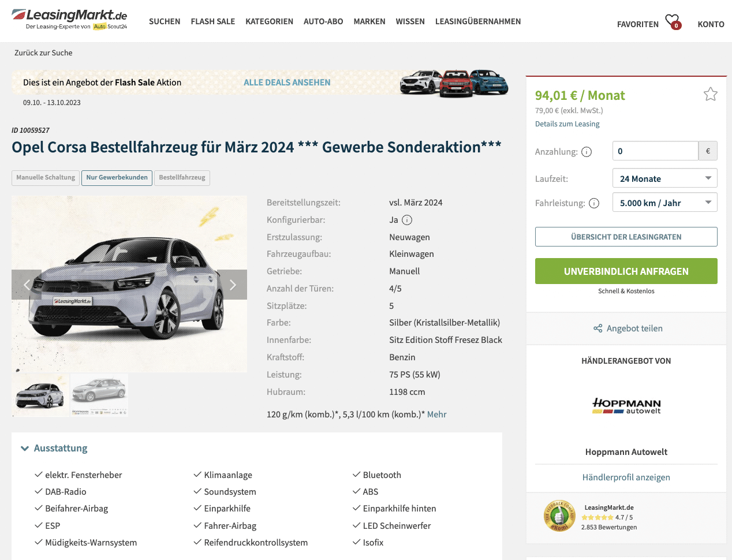The image size is (732, 560).
Task: Click the Opel Corsa Bestellfahrzeug heading
Action: coord(256,147)
